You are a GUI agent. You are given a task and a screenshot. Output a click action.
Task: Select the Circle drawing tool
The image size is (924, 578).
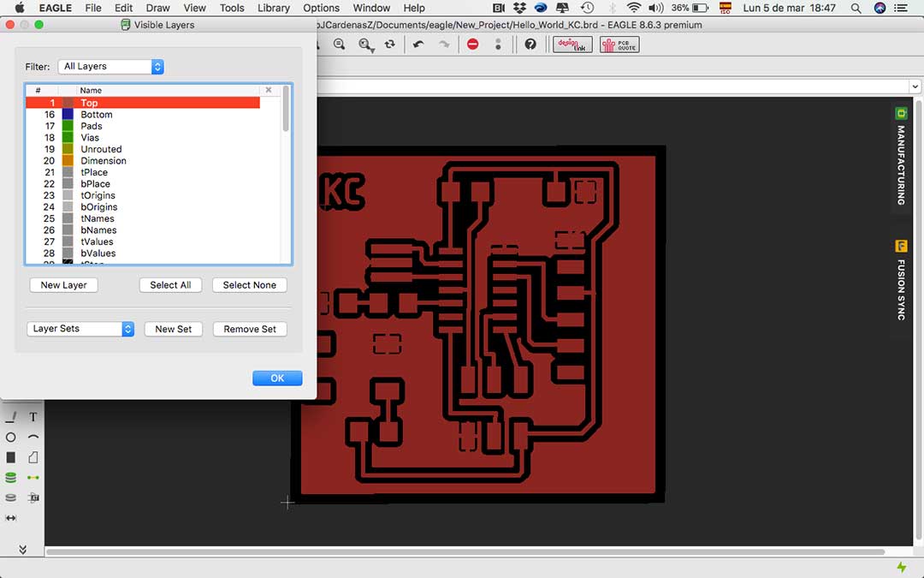(x=11, y=438)
